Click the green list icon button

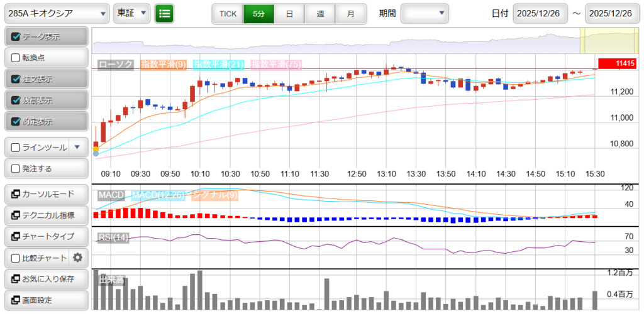pos(164,13)
